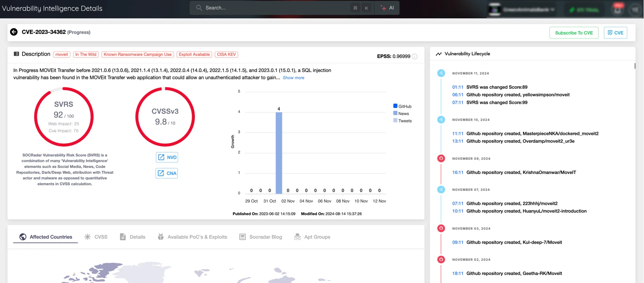Toggle the News legend series

tap(401, 114)
